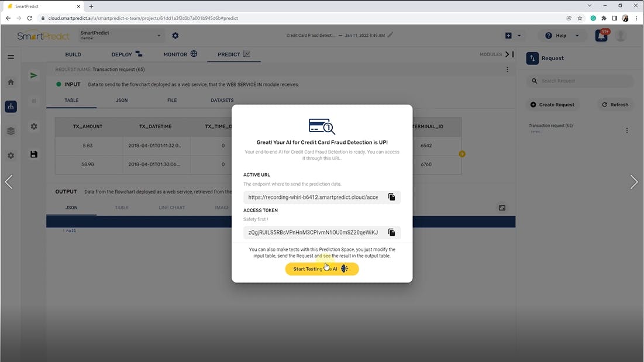Open the Help menu

click(x=562, y=36)
